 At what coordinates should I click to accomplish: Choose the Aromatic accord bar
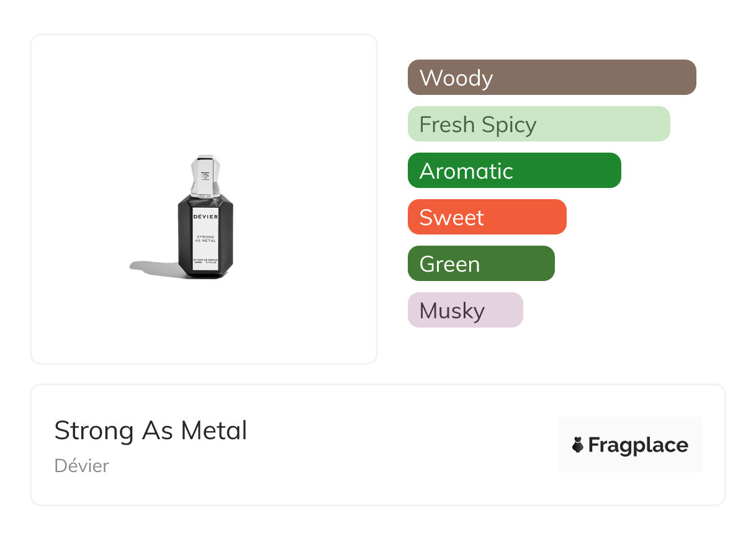[514, 171]
